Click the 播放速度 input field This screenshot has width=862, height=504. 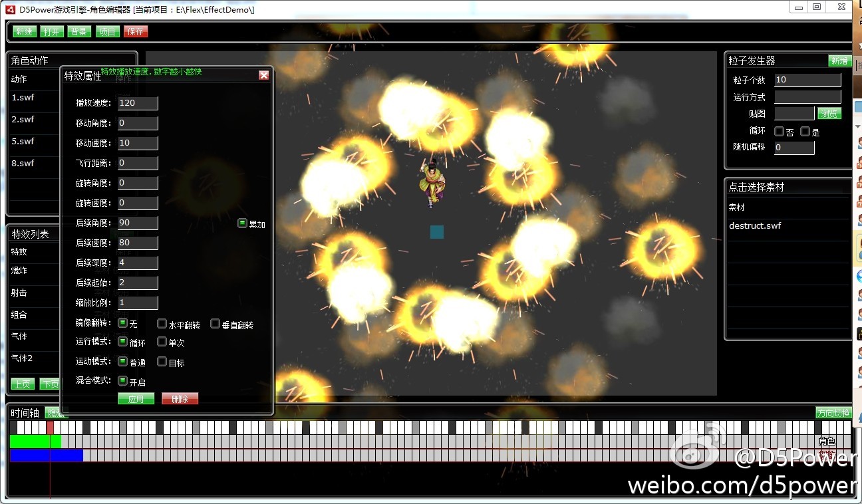(138, 103)
